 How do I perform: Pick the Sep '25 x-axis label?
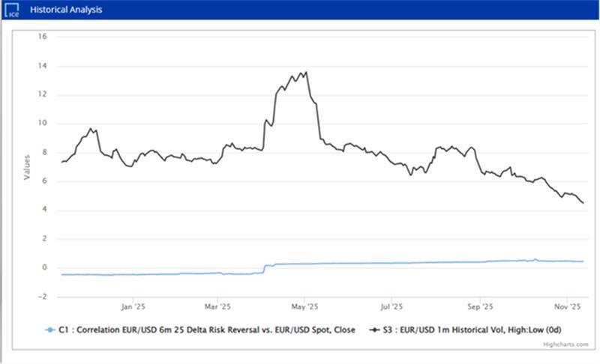[x=480, y=306]
